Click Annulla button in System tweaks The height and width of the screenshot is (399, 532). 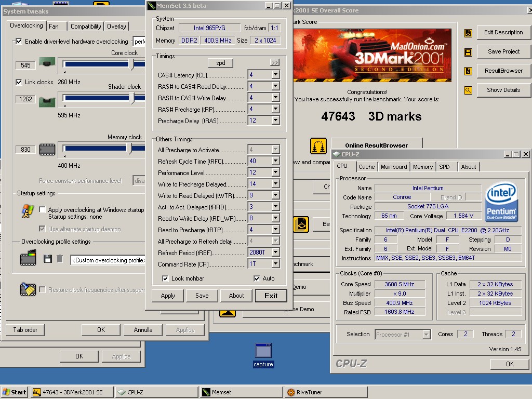point(143,330)
